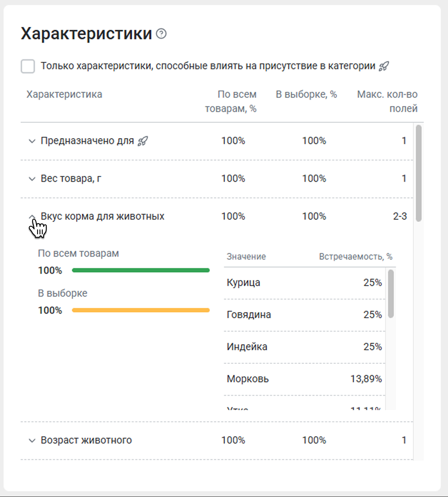The width and height of the screenshot is (448, 497).
Task: Click the green По всем товарам progress bar
Action: [x=141, y=270]
